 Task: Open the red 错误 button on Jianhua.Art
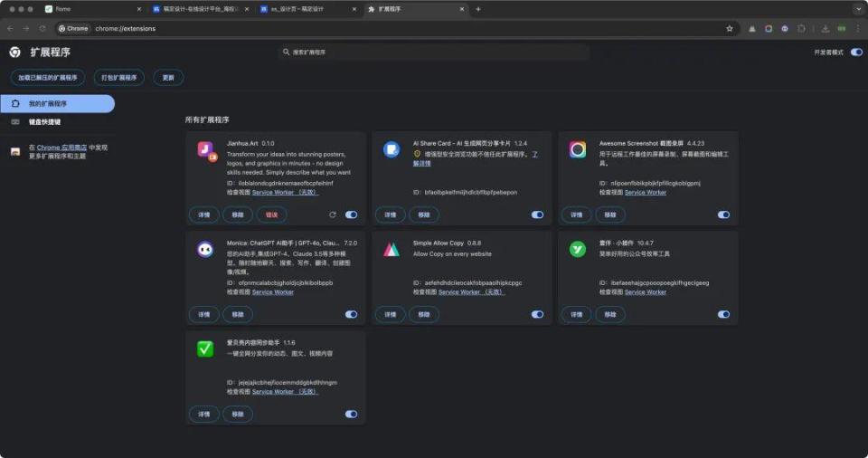pos(272,215)
